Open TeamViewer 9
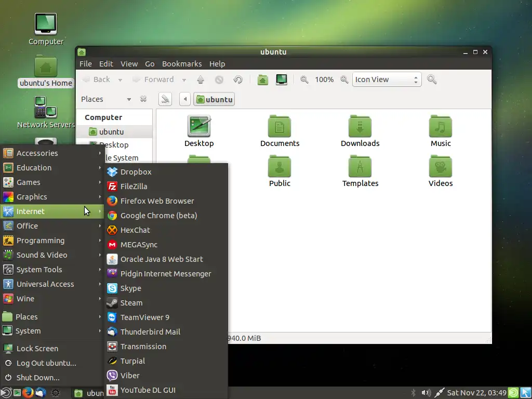Screen dimensions: 532x399 click(166, 317)
